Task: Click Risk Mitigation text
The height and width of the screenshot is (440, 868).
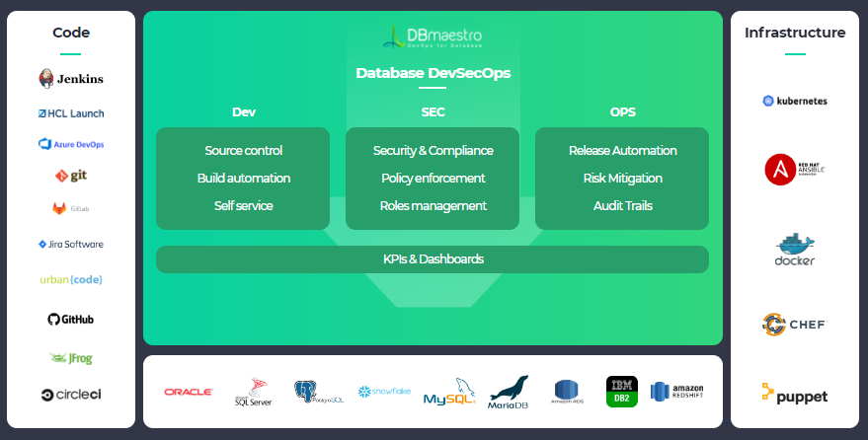Action: pyautogui.click(x=623, y=178)
